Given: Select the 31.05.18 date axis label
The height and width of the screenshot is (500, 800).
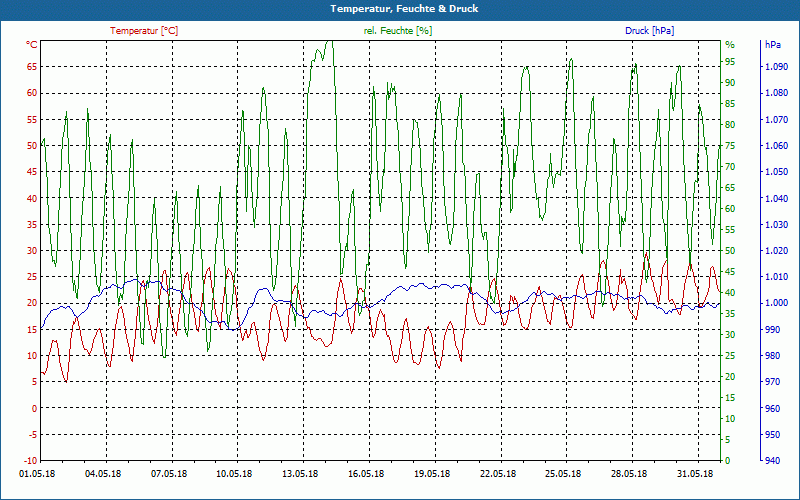Looking at the screenshot, I should pos(695,473).
